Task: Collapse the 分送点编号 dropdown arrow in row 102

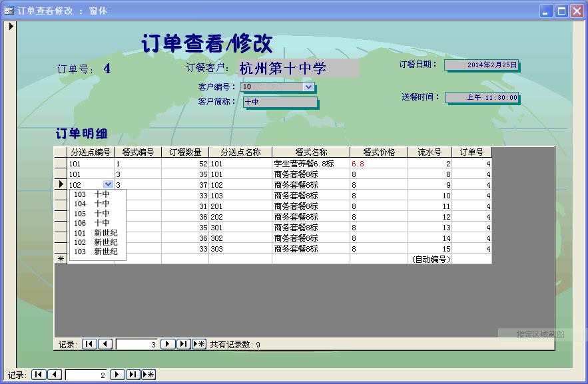Action: coord(108,184)
